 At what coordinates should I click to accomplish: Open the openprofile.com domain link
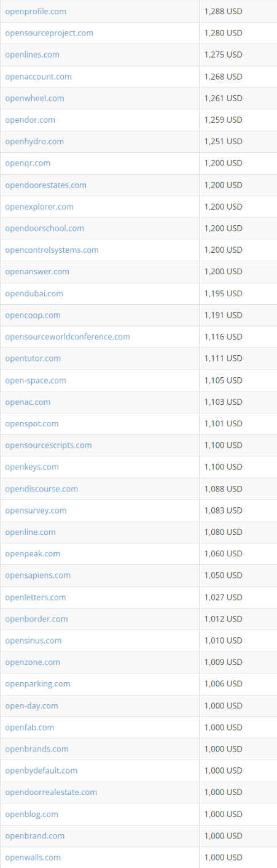(x=36, y=11)
